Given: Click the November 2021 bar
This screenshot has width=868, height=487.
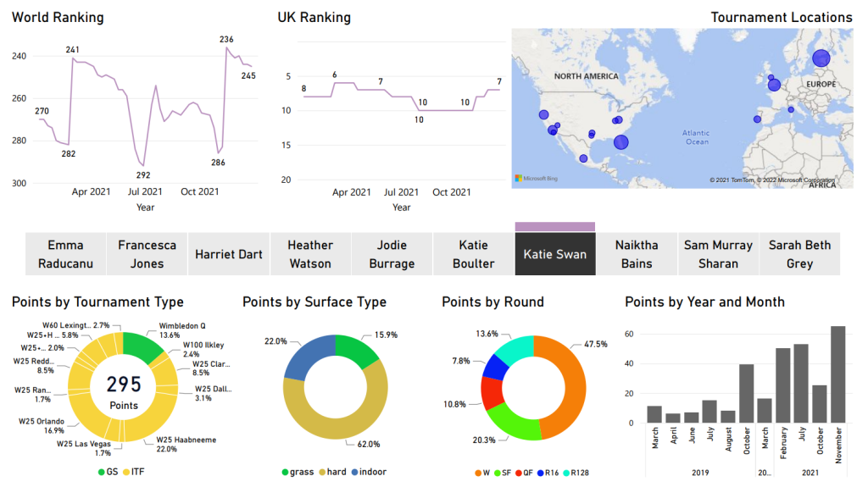Looking at the screenshot, I should (837, 374).
